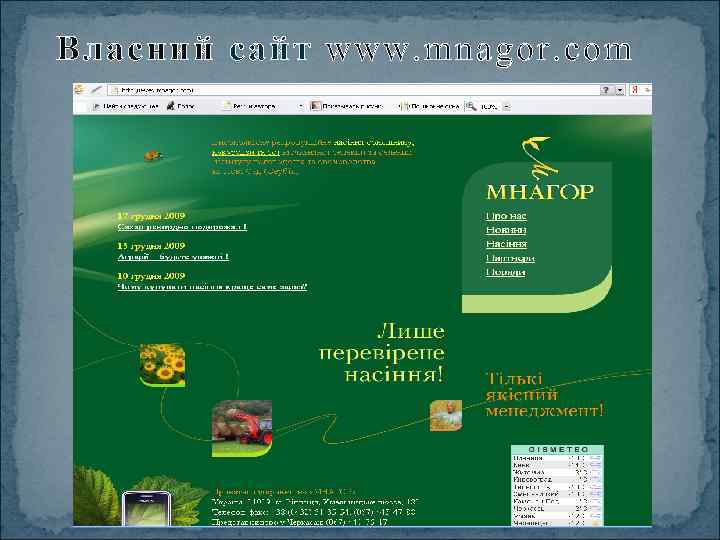Click the bookmark with the vertical bars icon
Image resolution: width=720 pixels, height=540 pixels.
pyautogui.click(x=428, y=106)
